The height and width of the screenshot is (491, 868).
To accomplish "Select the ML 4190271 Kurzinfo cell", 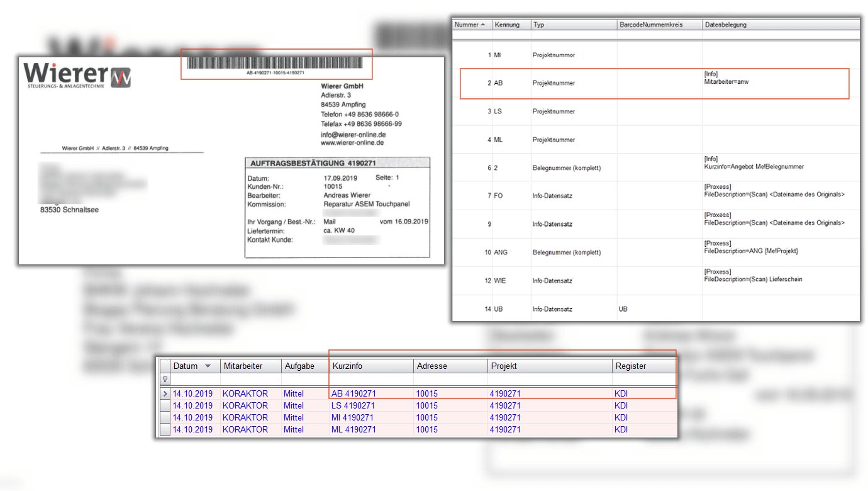I will [x=353, y=429].
